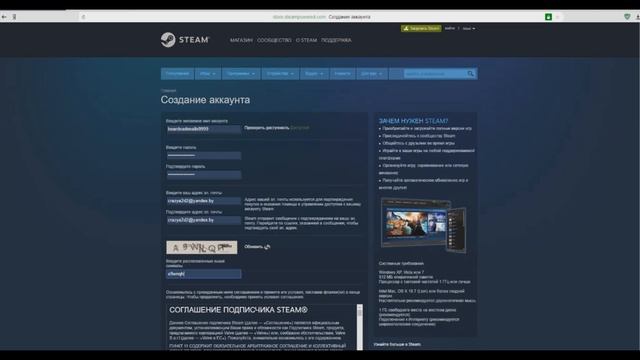This screenshot has height=360, width=640.
Task: Open О STEAM in the Steam header
Action: pos(306,40)
